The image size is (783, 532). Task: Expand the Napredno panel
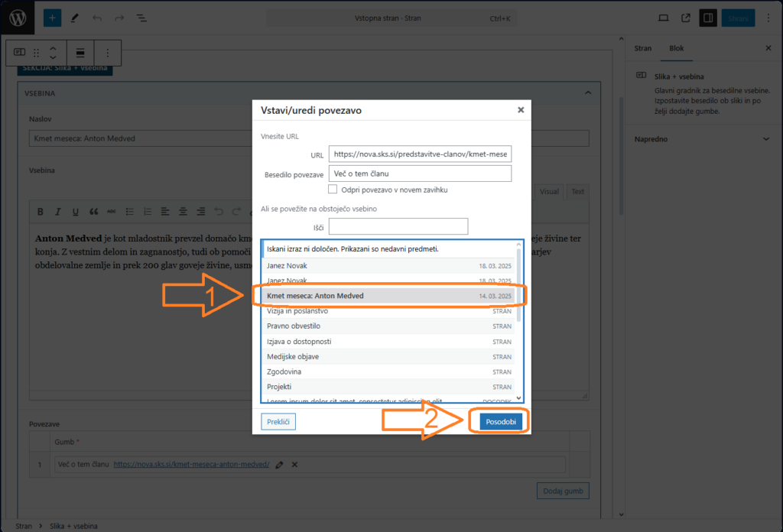[x=766, y=139]
